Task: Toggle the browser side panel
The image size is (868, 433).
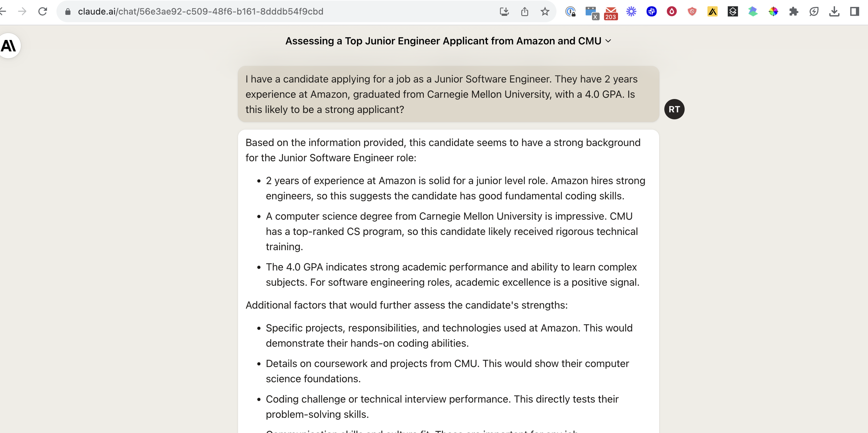Action: tap(854, 11)
